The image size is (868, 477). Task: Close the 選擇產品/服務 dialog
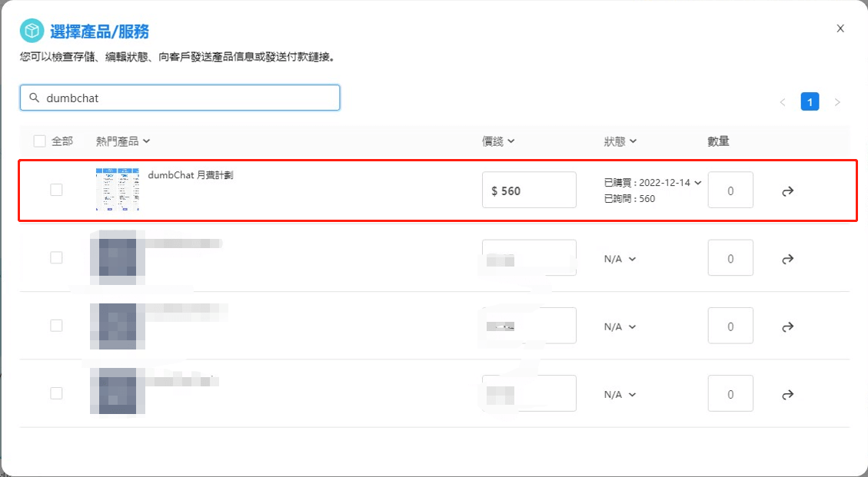[x=840, y=28]
